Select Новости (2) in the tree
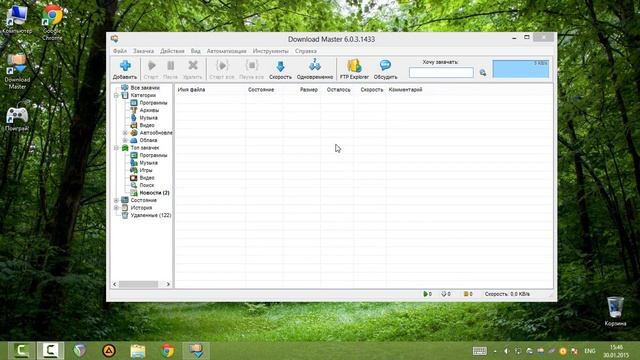Image resolution: width=640 pixels, height=360 pixels. coord(154,193)
